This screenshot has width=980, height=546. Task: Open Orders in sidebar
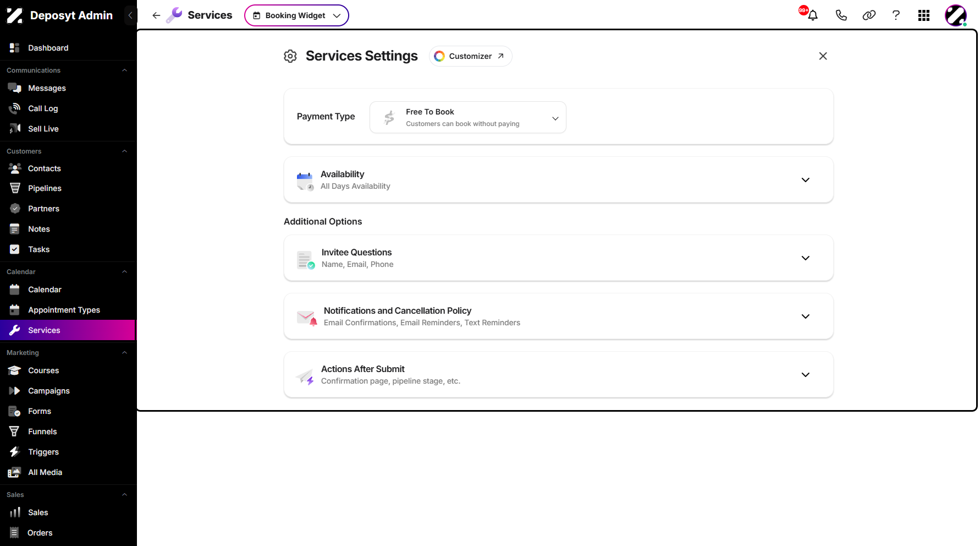tap(68, 533)
